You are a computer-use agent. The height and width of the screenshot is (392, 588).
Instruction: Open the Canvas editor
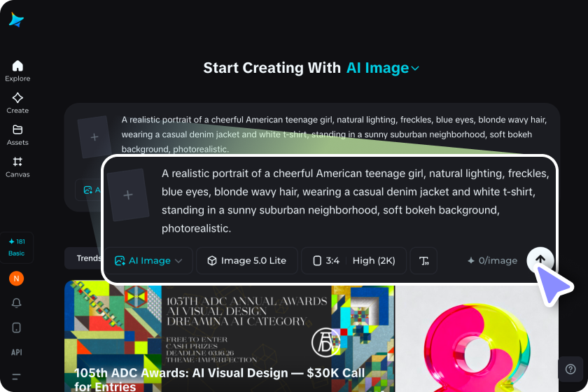tap(17, 167)
